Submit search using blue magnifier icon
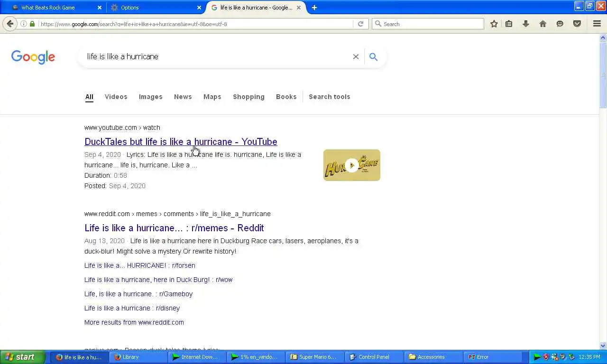This screenshot has height=364, width=607. [x=373, y=57]
